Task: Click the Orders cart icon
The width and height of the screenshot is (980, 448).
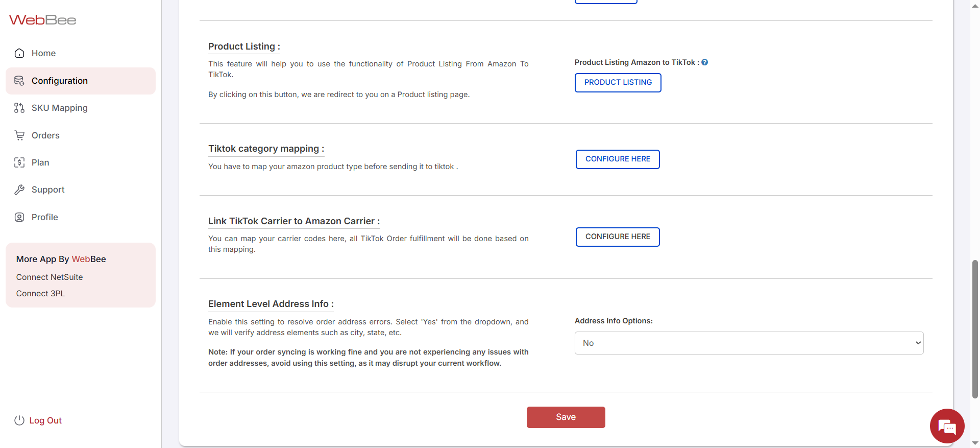Action: click(19, 135)
